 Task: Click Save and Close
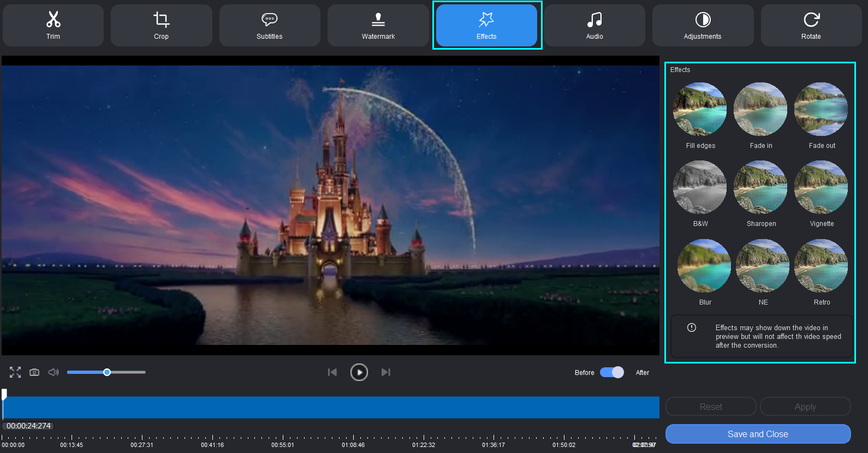pyautogui.click(x=758, y=434)
